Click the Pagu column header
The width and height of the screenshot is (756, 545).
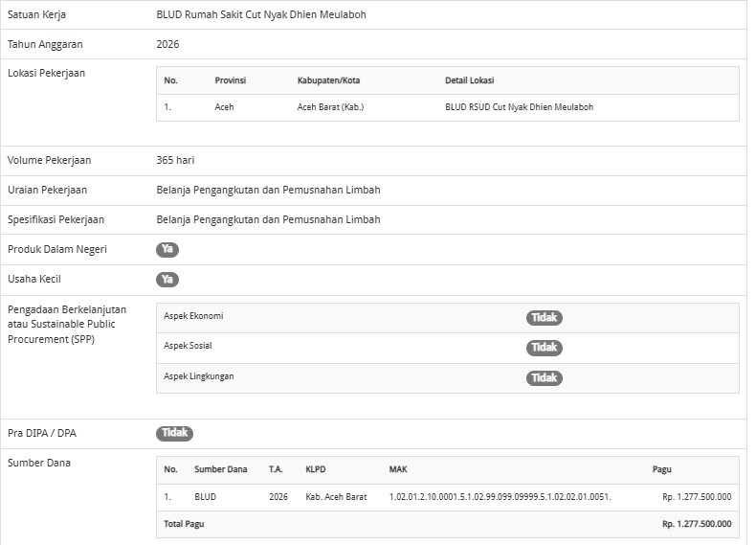click(x=661, y=469)
